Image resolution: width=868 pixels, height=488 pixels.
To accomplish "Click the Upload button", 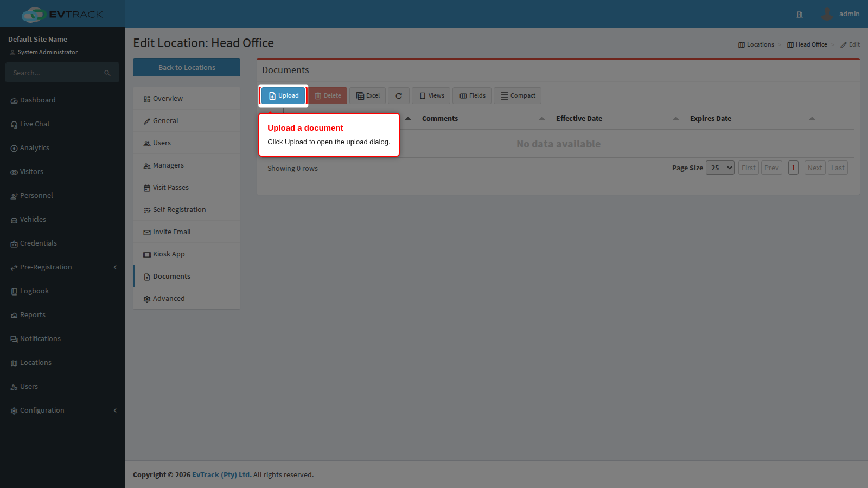I will tap(283, 96).
